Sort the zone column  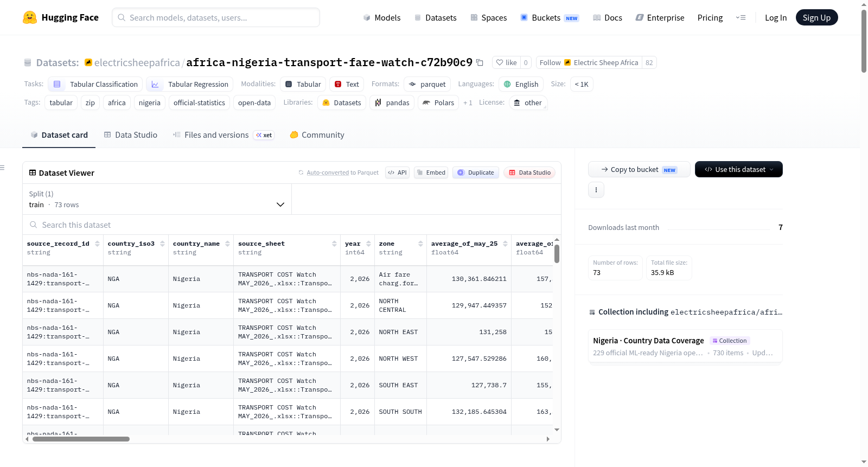pos(420,244)
